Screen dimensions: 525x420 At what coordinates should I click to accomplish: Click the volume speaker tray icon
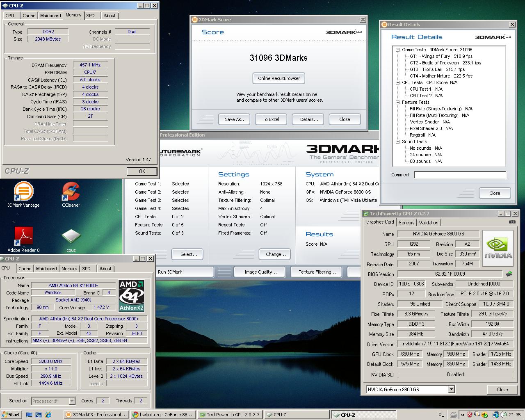point(504,415)
